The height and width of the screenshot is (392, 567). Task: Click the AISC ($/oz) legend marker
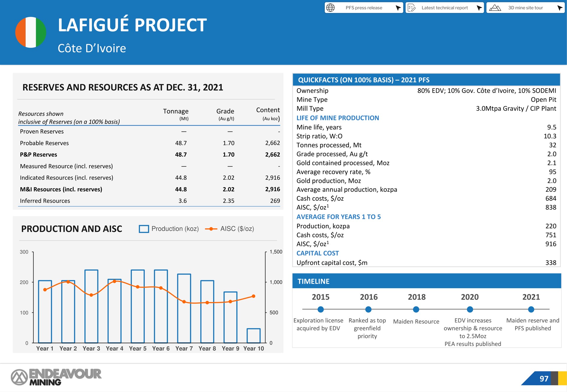pyautogui.click(x=211, y=229)
